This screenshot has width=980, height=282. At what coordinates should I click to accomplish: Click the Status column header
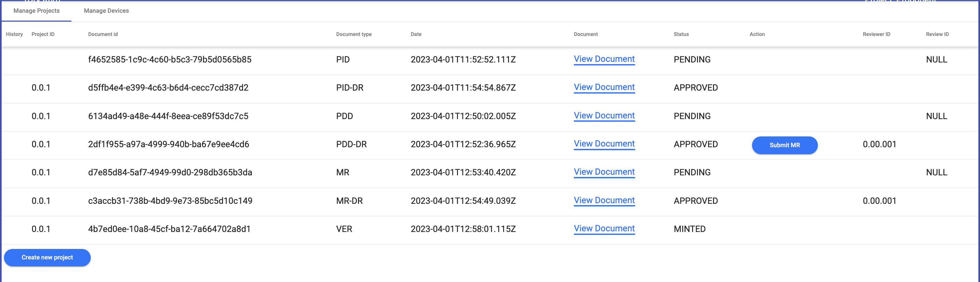(681, 34)
